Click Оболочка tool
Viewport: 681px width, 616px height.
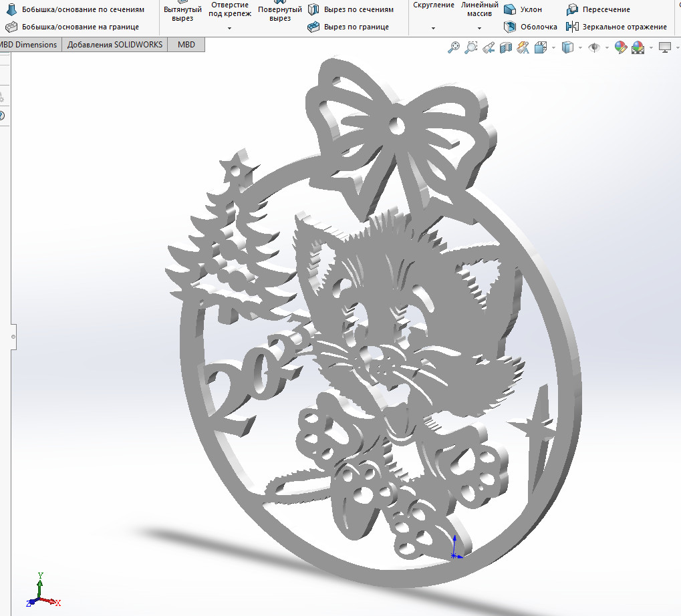pyautogui.click(x=530, y=27)
